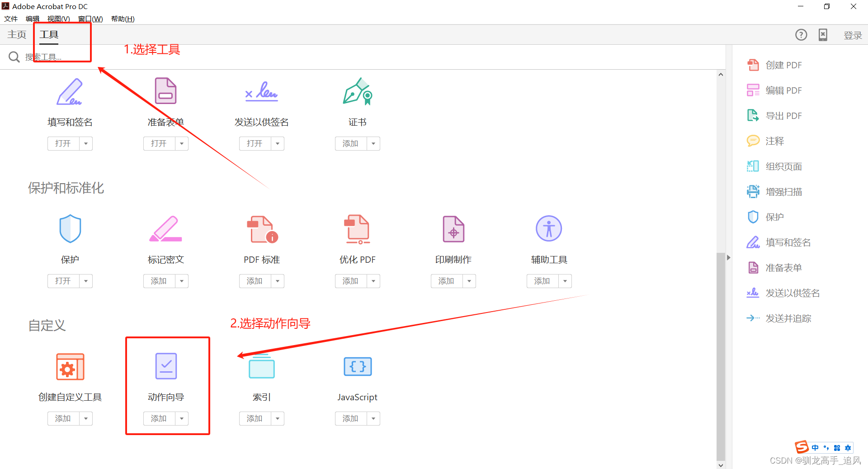The image size is (868, 469).
Task: Click the 印刷制作 print production icon
Action: tap(453, 229)
